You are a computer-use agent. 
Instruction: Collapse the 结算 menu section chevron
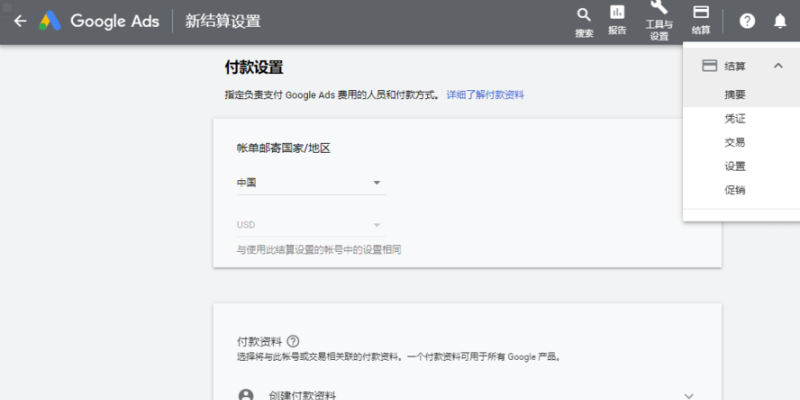pyautogui.click(x=778, y=66)
